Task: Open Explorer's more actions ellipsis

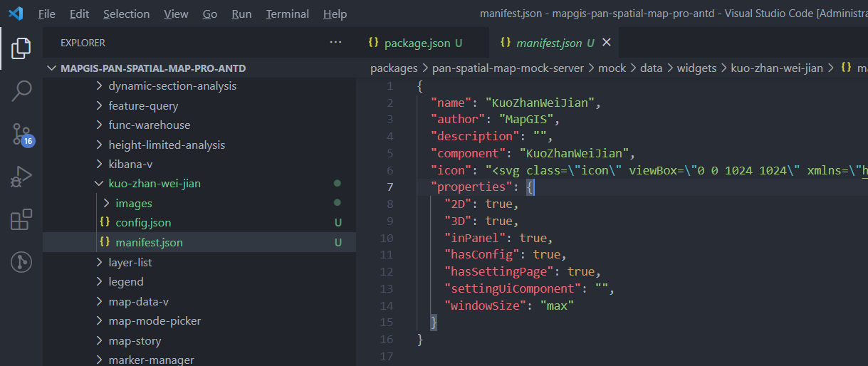Action: click(335, 43)
